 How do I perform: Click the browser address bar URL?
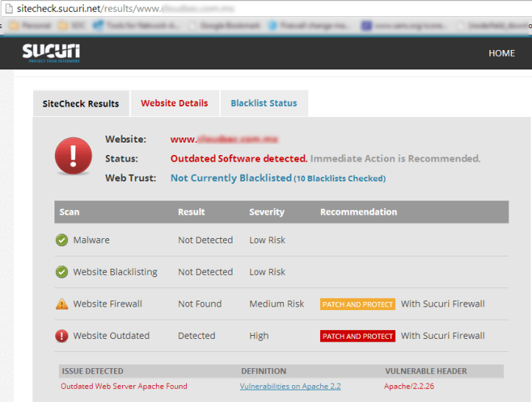click(147, 7)
